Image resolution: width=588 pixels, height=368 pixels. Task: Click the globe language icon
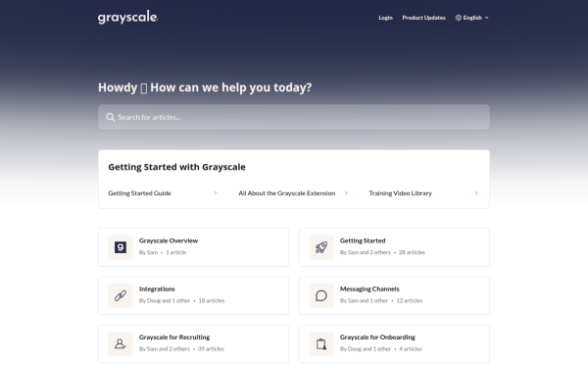[x=459, y=18]
